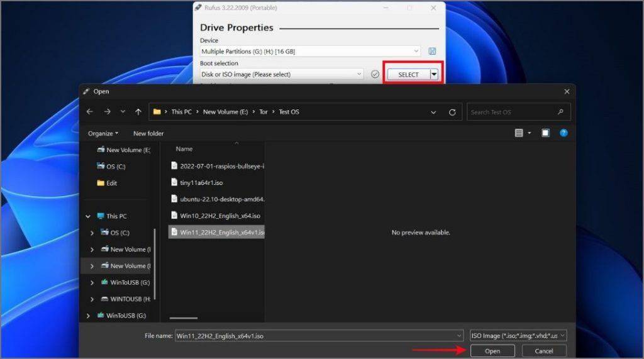Expand WinToUSB (G:) under This PC

click(92, 282)
